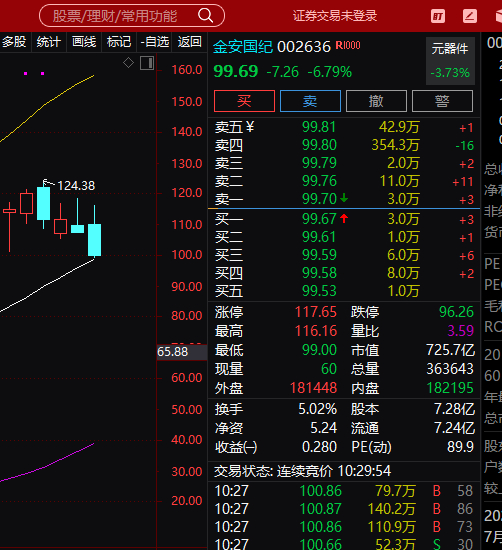The height and width of the screenshot is (550, 502).
Task: Click the green down arrow at 卖一
Action: (x=344, y=198)
